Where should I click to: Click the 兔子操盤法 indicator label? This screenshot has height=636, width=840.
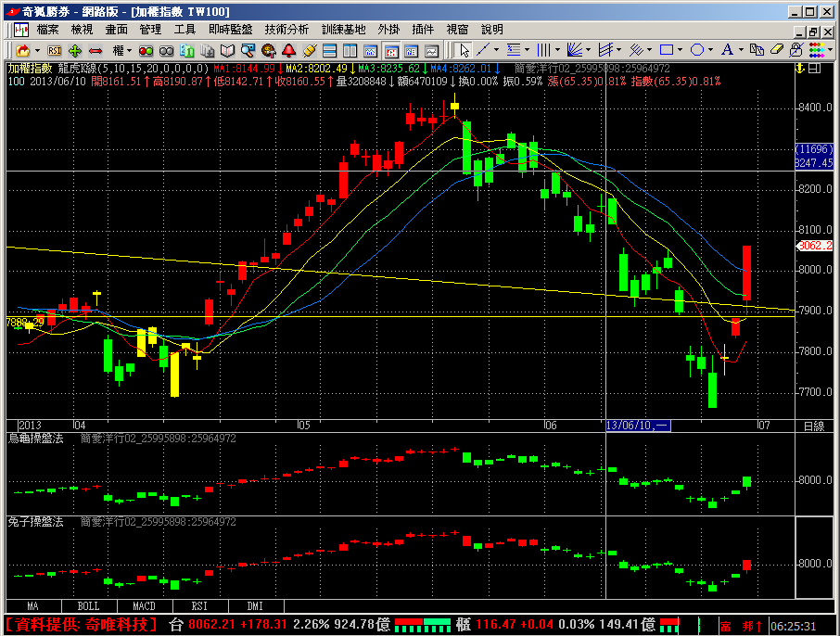(x=35, y=522)
